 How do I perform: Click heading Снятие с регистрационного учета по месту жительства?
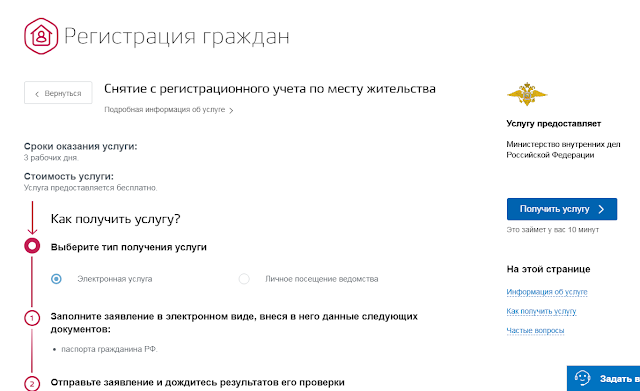pyautogui.click(x=270, y=89)
